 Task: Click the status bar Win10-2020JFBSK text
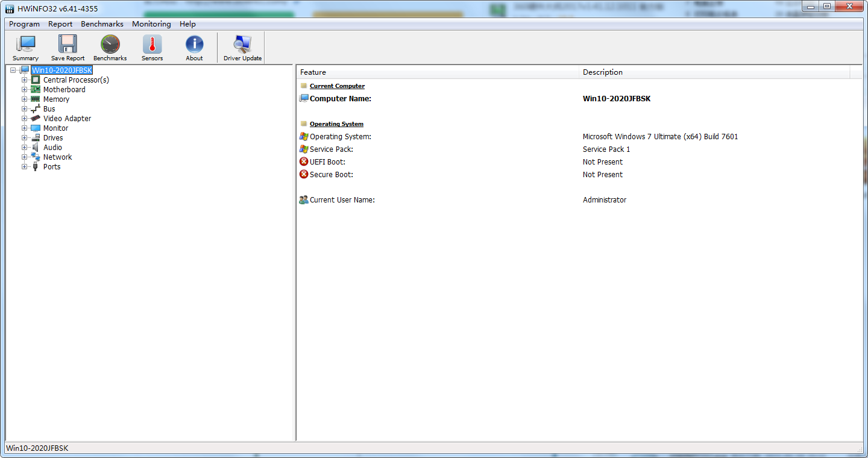(37, 448)
